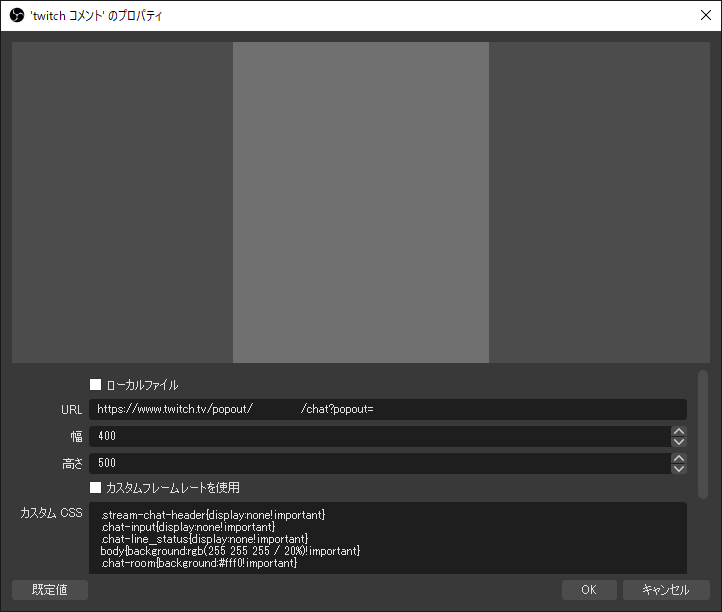Click the properties panel vertical scrollbar
The image size is (722, 612).
[703, 434]
